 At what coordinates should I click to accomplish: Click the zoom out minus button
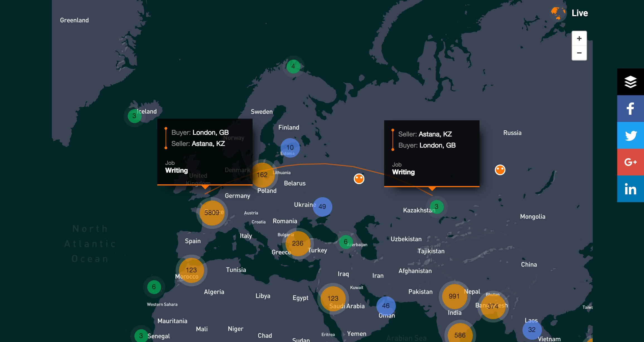click(x=579, y=53)
